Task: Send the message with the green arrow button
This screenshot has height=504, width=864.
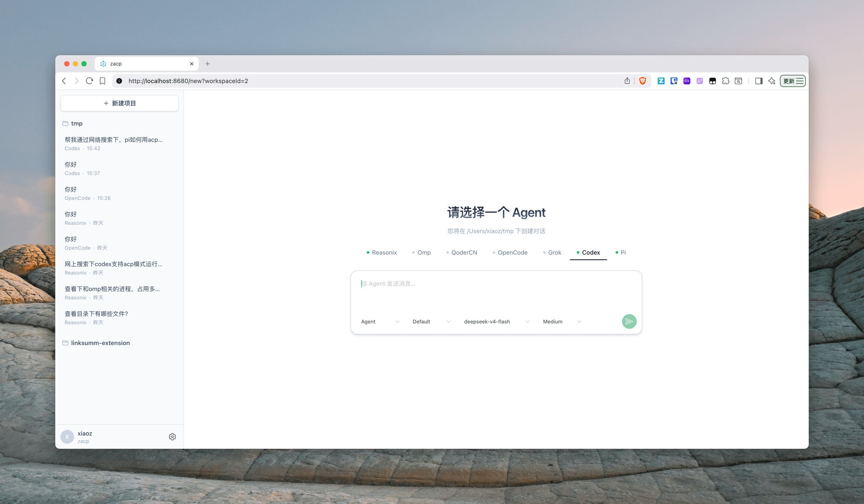Action: 629,321
